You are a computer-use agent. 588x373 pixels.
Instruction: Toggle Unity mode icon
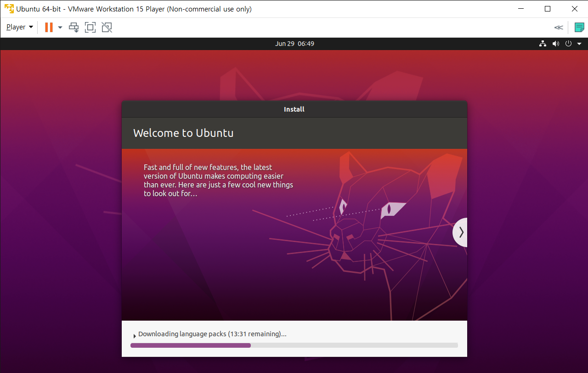pyautogui.click(x=107, y=28)
